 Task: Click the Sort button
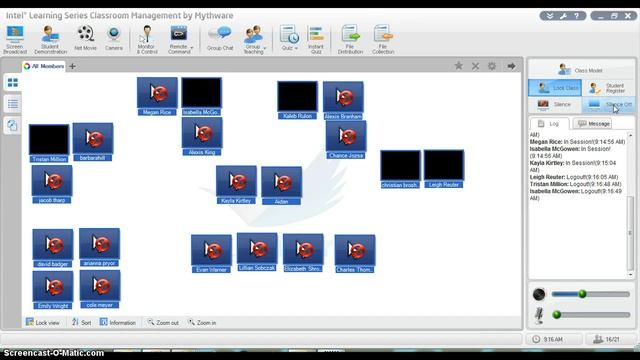pos(82,322)
